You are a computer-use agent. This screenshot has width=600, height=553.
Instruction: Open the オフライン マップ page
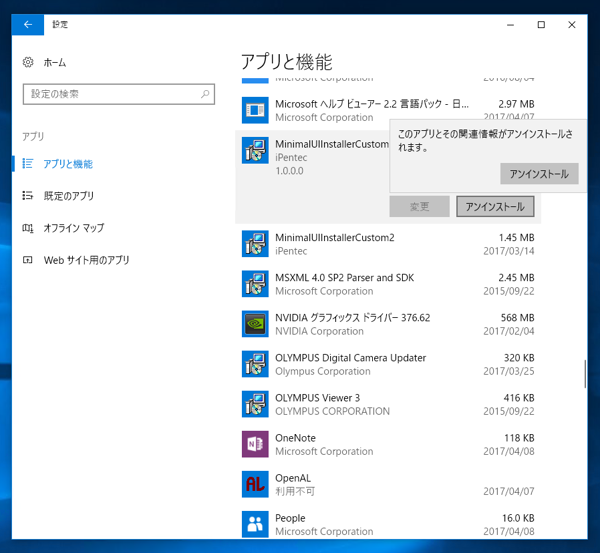pos(74,228)
